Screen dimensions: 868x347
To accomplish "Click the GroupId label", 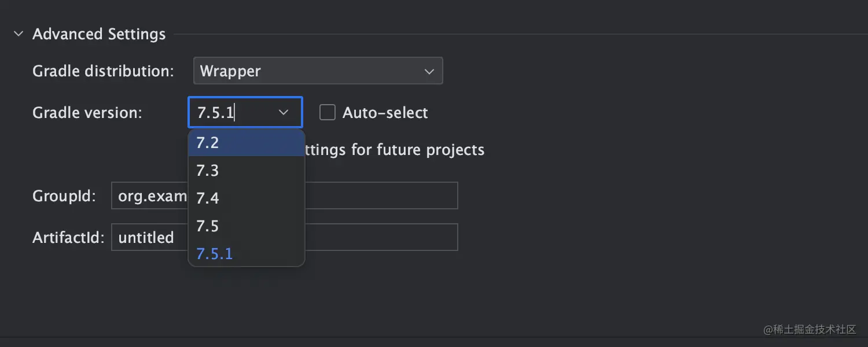I will pos(64,196).
